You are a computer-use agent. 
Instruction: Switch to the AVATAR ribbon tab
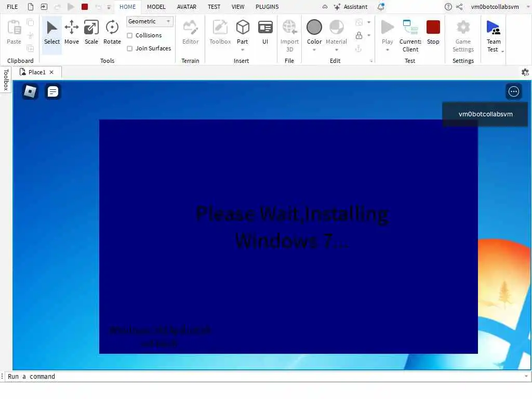(x=187, y=6)
